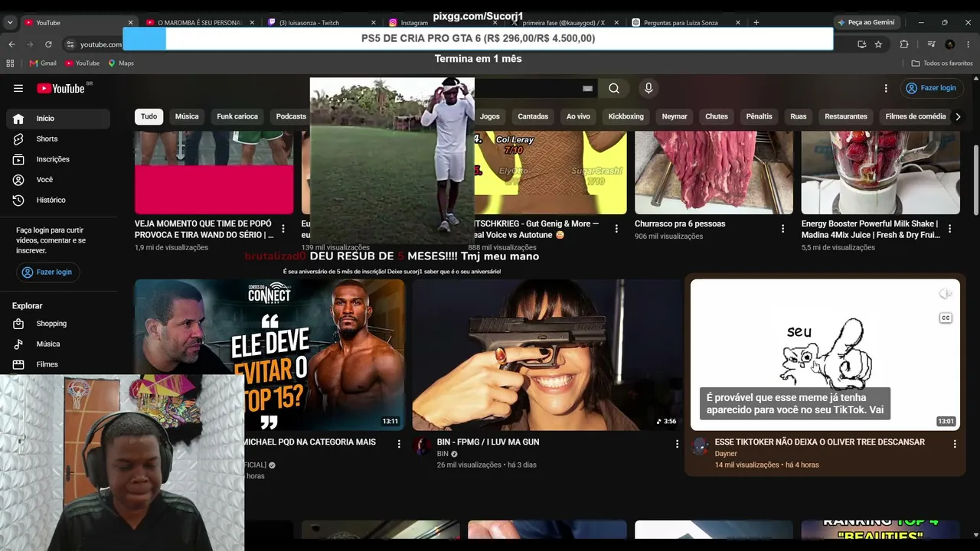Click the Fazer login button in the sidebar
980x551 pixels.
[47, 272]
